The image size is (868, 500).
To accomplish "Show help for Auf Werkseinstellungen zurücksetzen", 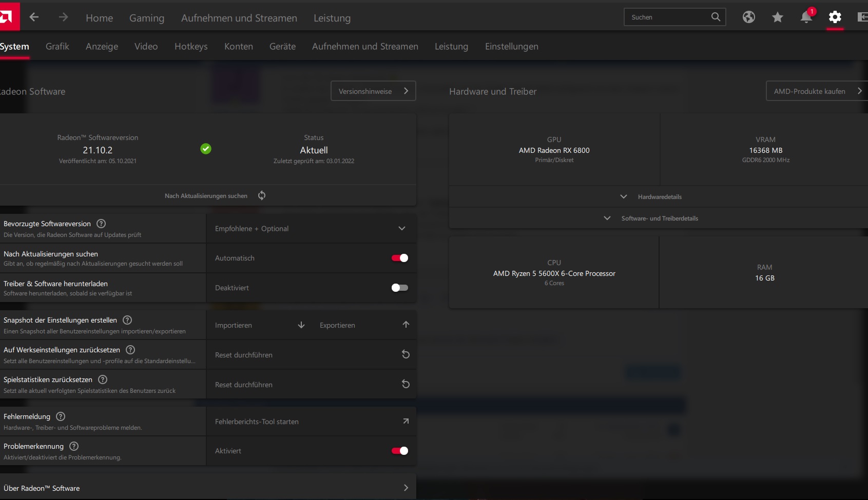I will 130,350.
